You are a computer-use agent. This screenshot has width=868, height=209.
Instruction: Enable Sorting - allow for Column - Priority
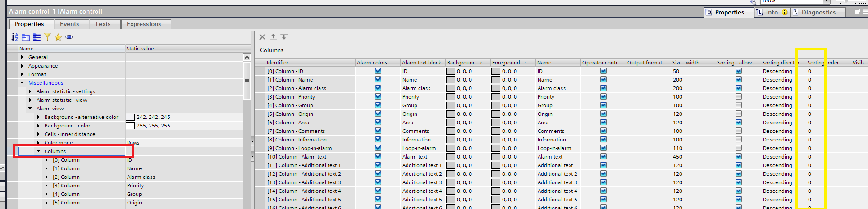point(739,96)
